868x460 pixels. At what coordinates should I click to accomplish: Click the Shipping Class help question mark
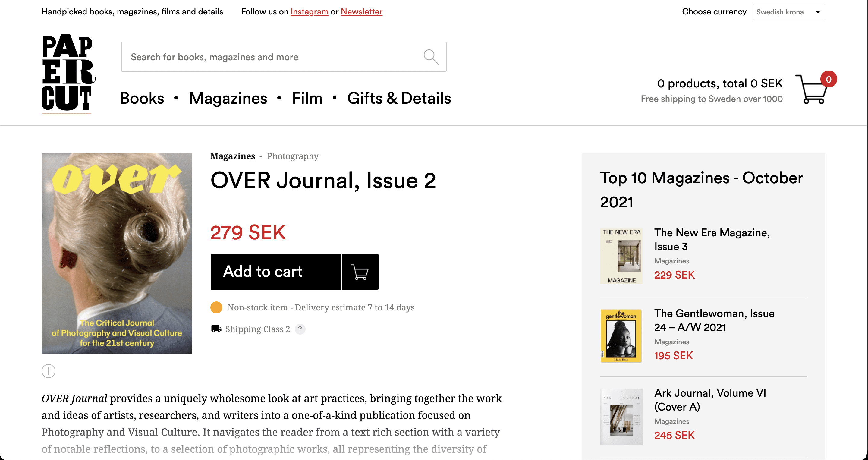300,329
